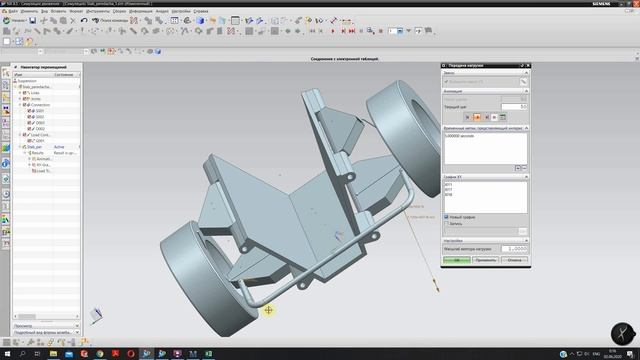Click the pencil triad icon in viewport corner
This screenshot has height=360, width=640.
(x=96, y=316)
